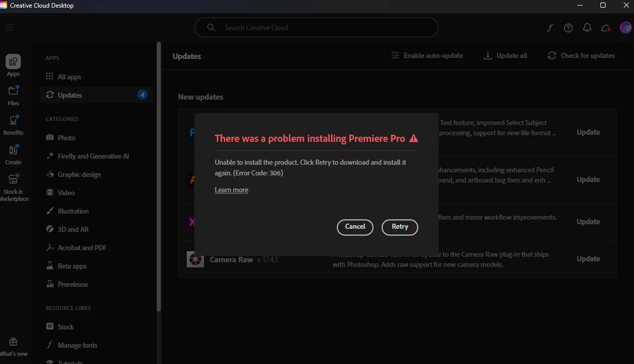This screenshot has width=634, height=364.
Task: Click the Creative Cloud title bar logo
Action: point(4,6)
